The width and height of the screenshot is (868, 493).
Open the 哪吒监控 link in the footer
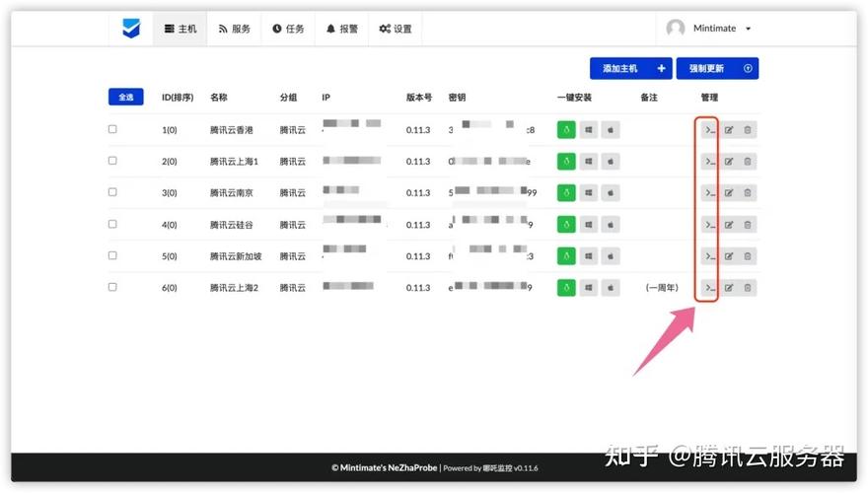tap(497, 468)
